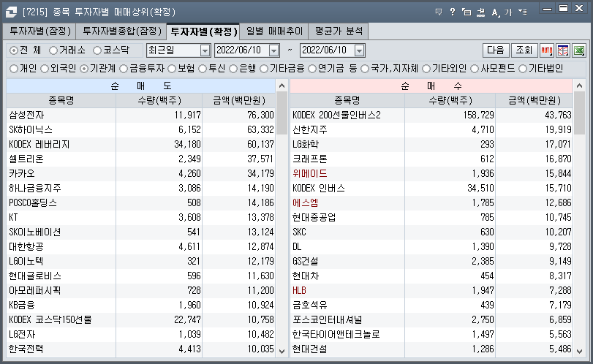
Task: Choose the 기관계 investor radio button
Action: click(x=84, y=69)
